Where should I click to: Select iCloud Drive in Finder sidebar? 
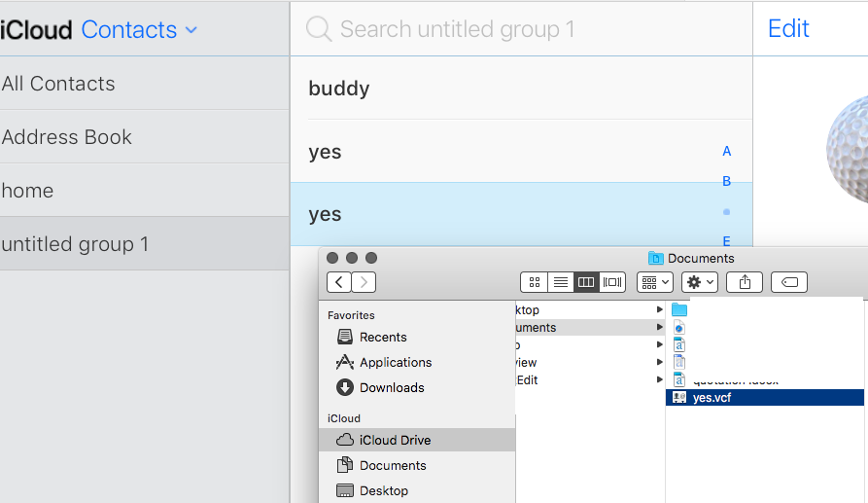coord(417,440)
